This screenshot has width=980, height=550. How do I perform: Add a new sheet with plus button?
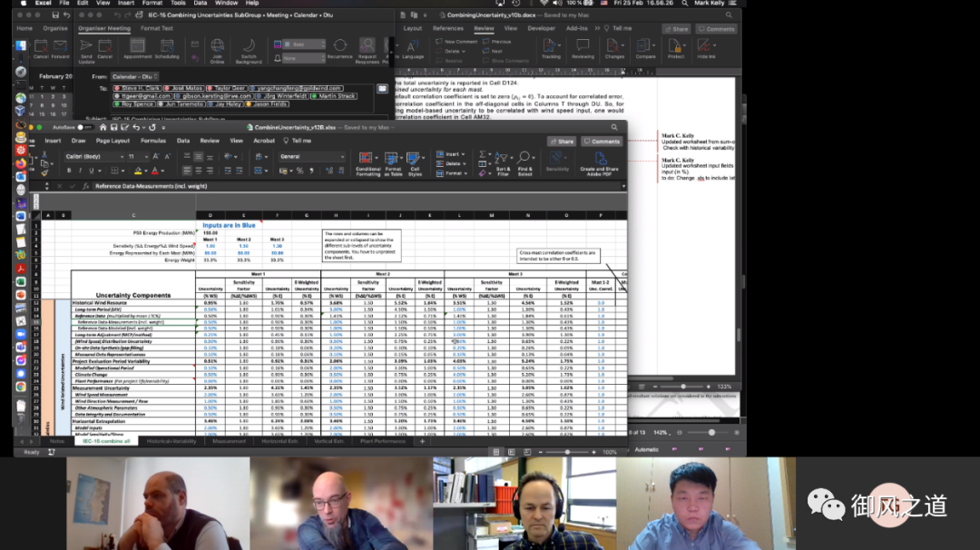click(422, 441)
